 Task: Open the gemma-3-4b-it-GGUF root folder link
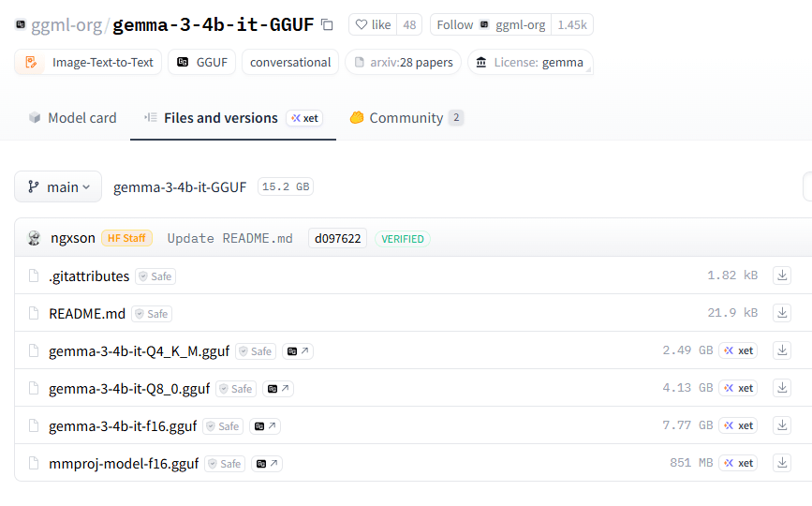click(180, 187)
